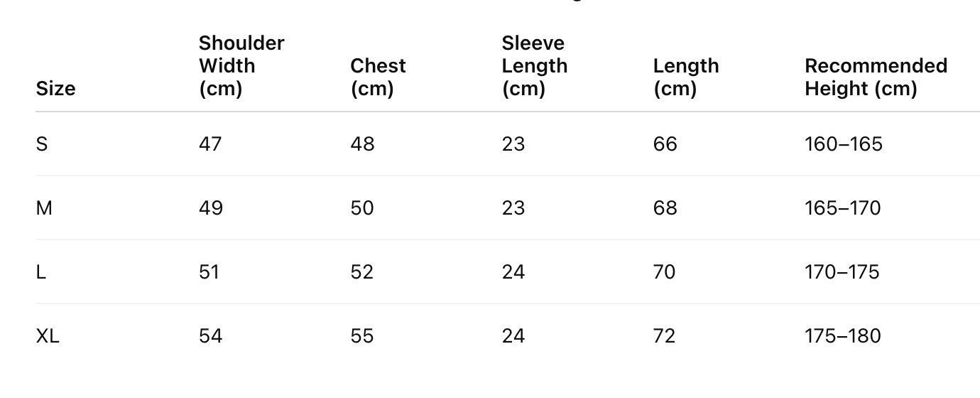Click the 160–165 recommended height cell
Screen dimensions: 980x398
coord(844,144)
